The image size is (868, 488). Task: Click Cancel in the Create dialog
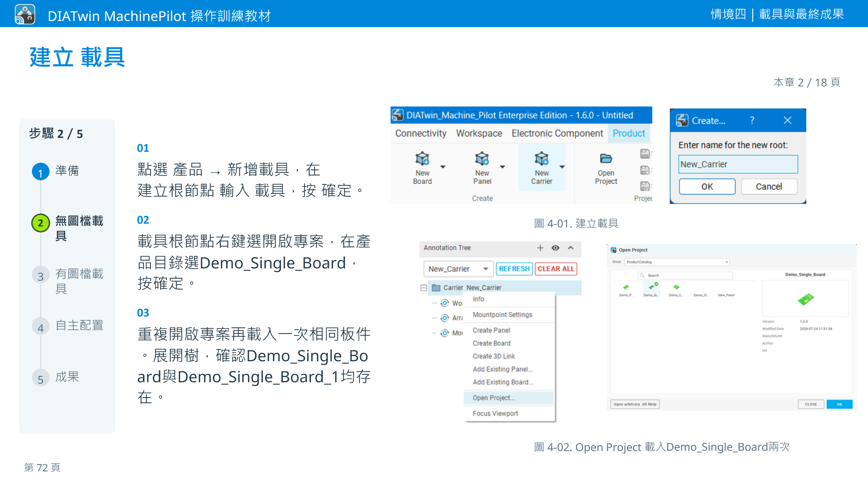click(x=769, y=186)
